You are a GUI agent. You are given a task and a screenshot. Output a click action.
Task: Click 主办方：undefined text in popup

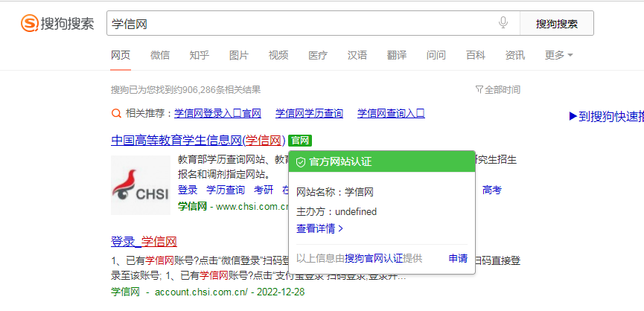(x=337, y=212)
